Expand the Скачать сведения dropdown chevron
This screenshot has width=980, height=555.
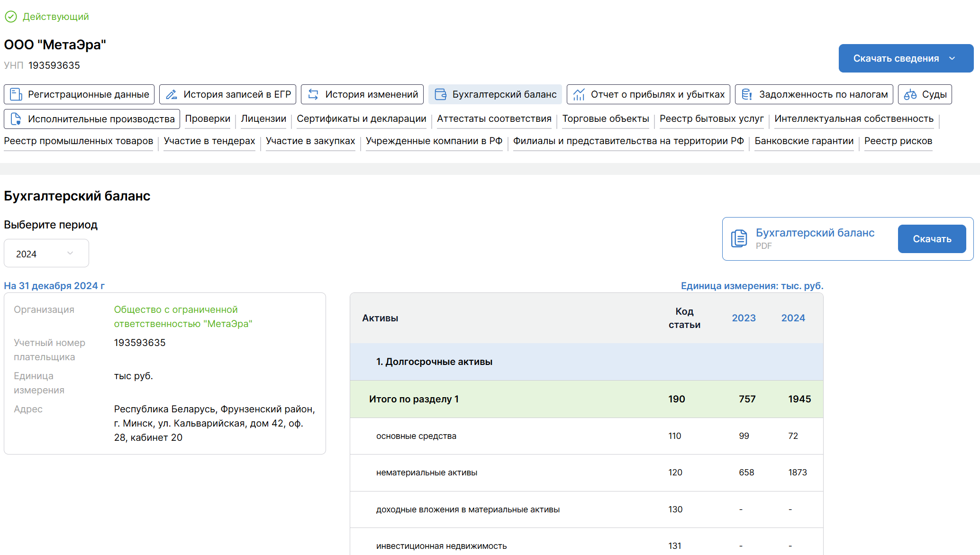[952, 58]
